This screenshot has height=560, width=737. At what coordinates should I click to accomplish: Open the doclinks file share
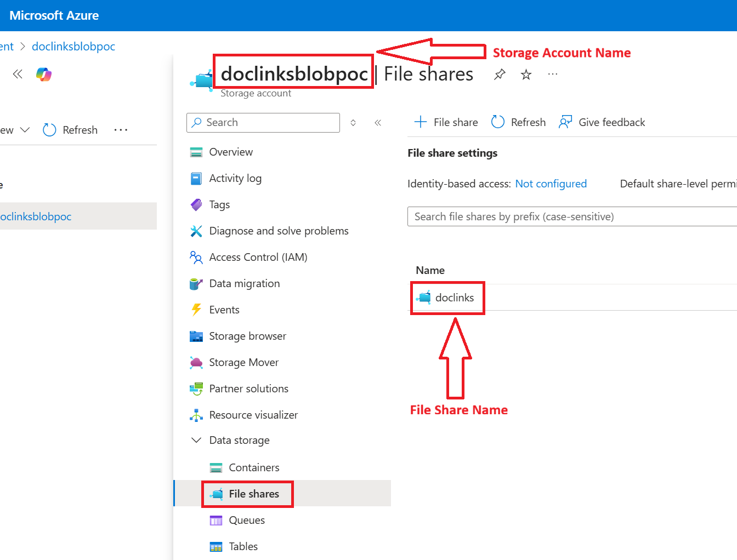pyautogui.click(x=454, y=298)
